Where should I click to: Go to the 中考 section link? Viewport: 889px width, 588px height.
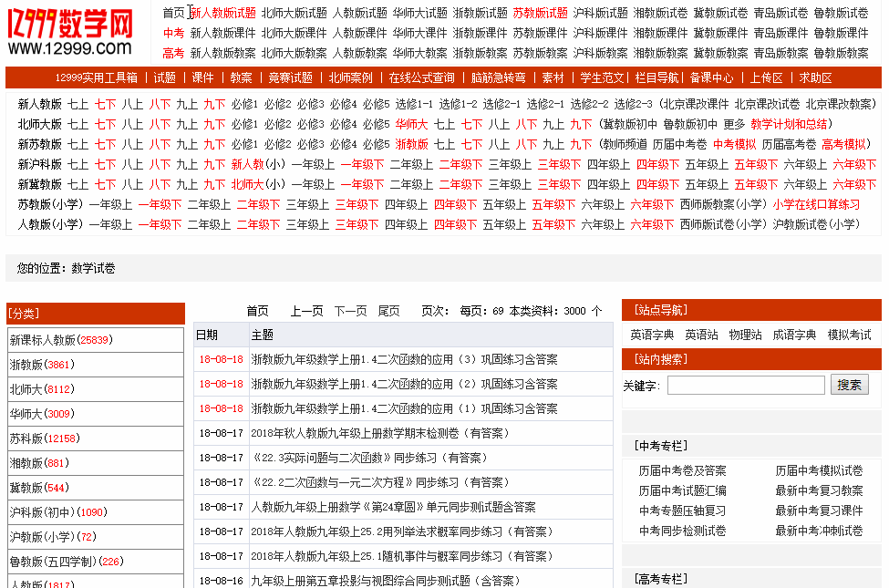(173, 33)
